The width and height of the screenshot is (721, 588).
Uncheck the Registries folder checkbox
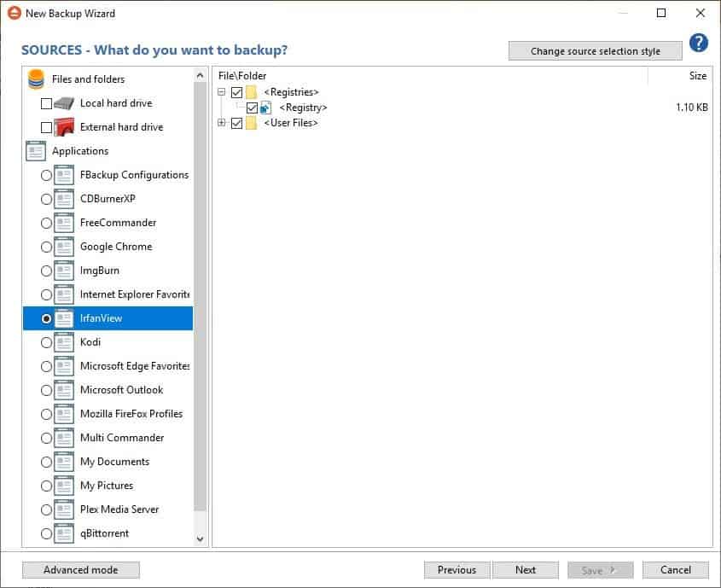pos(237,92)
